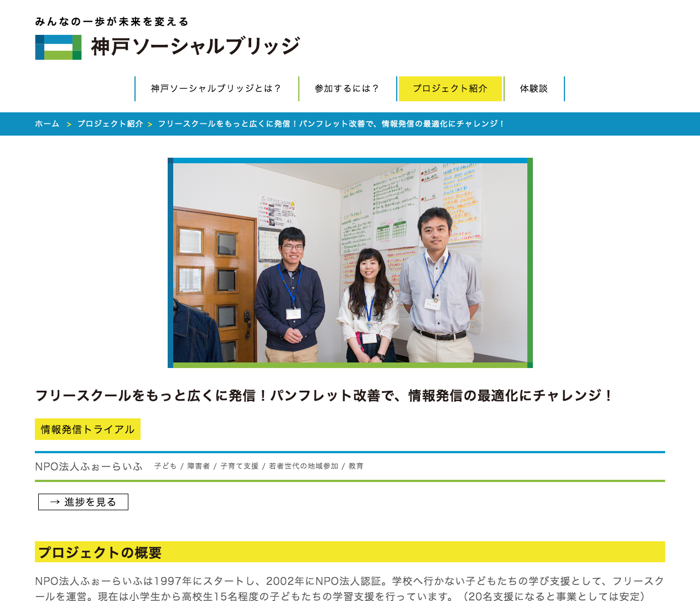Select the highlighted プロジェクト紹介 nav tab
The height and width of the screenshot is (601, 700).
(450, 89)
